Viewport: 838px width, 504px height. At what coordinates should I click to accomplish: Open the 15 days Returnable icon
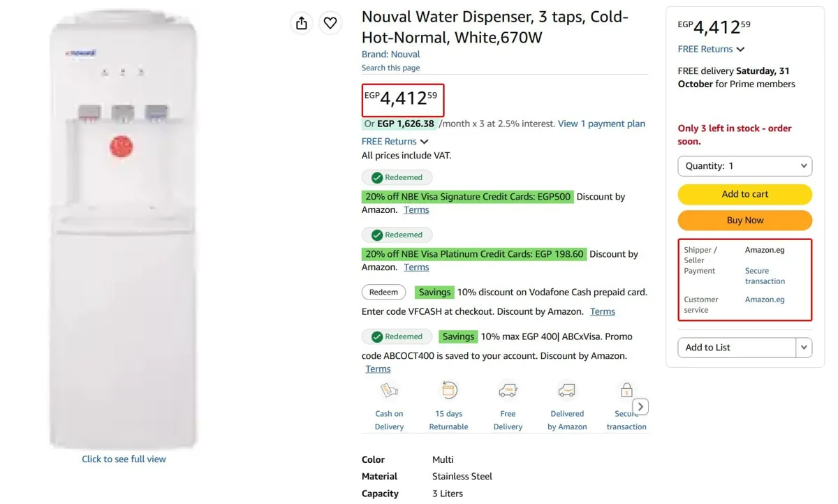[x=449, y=390]
